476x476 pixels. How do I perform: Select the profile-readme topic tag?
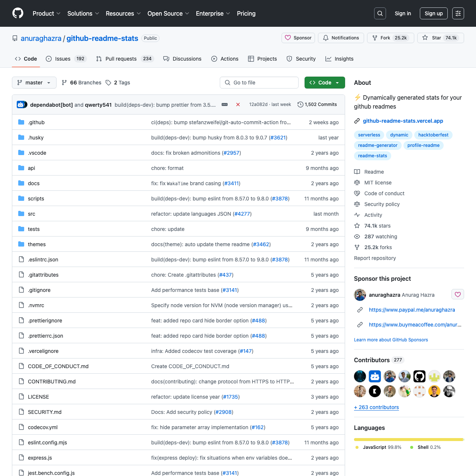(424, 145)
